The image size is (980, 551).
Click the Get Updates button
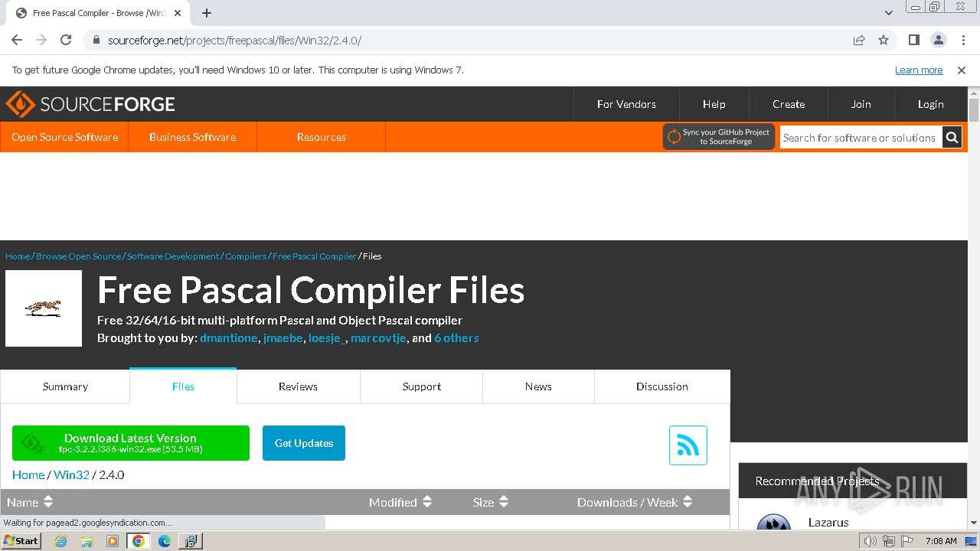pos(304,443)
